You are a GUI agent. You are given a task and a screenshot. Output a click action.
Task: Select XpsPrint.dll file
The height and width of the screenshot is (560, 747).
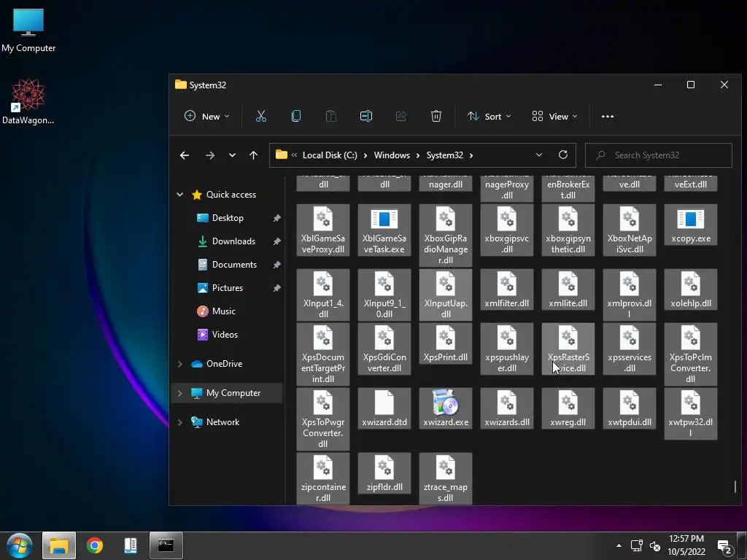coord(446,343)
